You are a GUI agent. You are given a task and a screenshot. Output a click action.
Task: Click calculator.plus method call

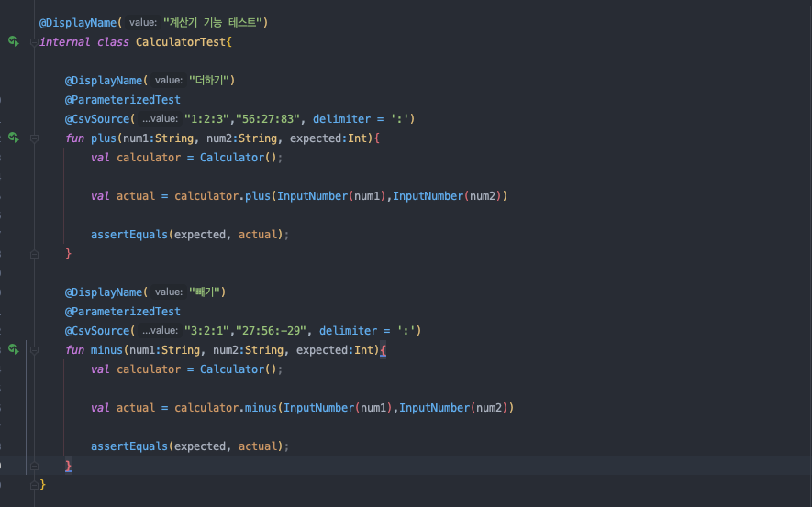(258, 196)
